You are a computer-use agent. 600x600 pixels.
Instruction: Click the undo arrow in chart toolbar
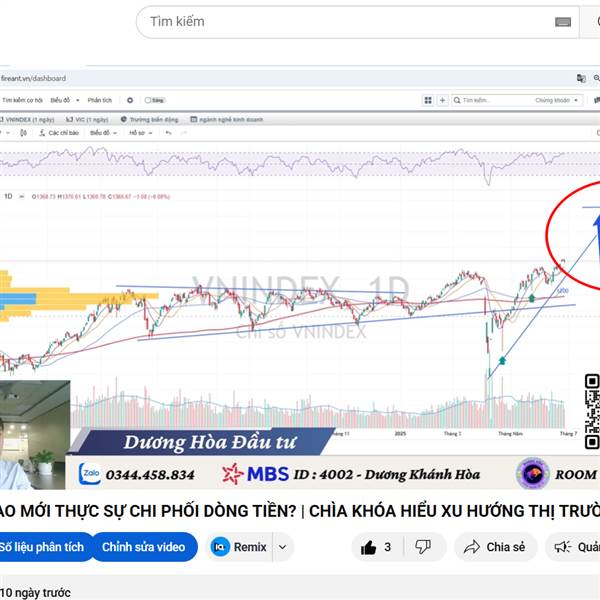(168, 133)
